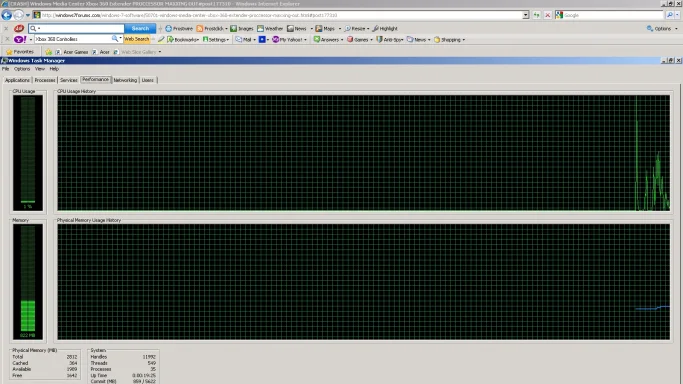Open the View menu in Task Manager
Screen dimensions: 683x384
pos(40,69)
